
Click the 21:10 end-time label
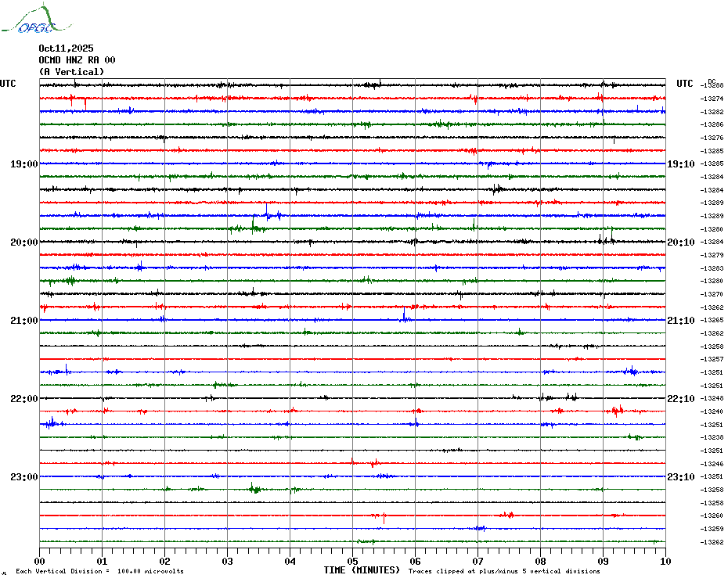tap(681, 321)
